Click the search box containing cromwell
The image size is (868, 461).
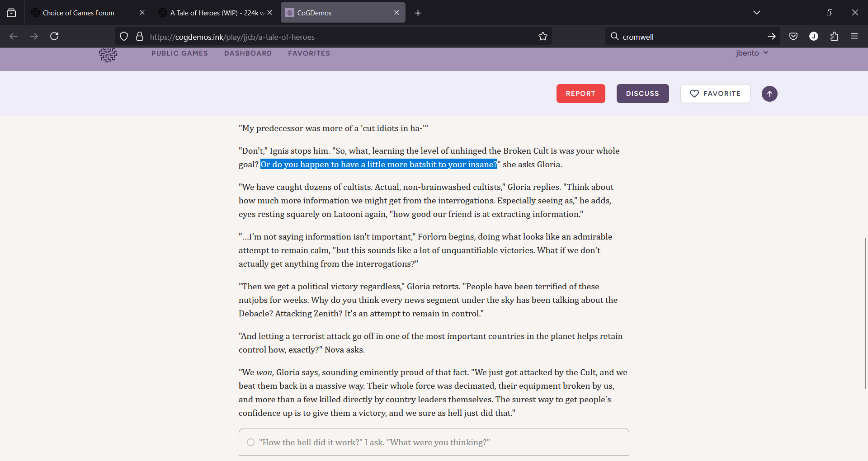[x=692, y=37]
